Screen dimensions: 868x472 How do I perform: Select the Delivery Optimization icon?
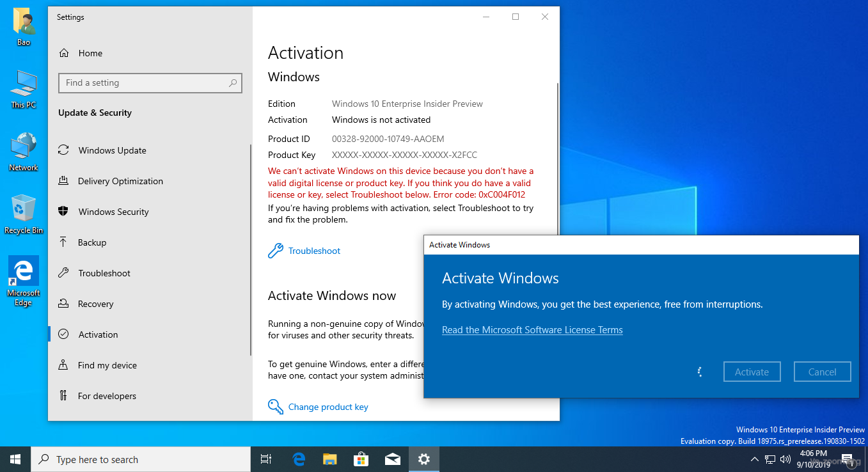63,181
